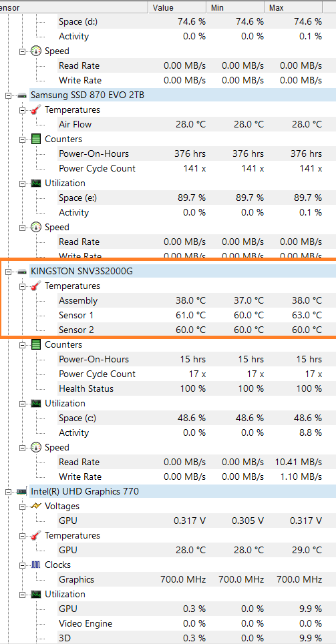Image resolution: width=336 pixels, height=644 pixels.
Task: Click the thermometer icon under KINGSTON Temperatures
Action: pyautogui.click(x=36, y=286)
